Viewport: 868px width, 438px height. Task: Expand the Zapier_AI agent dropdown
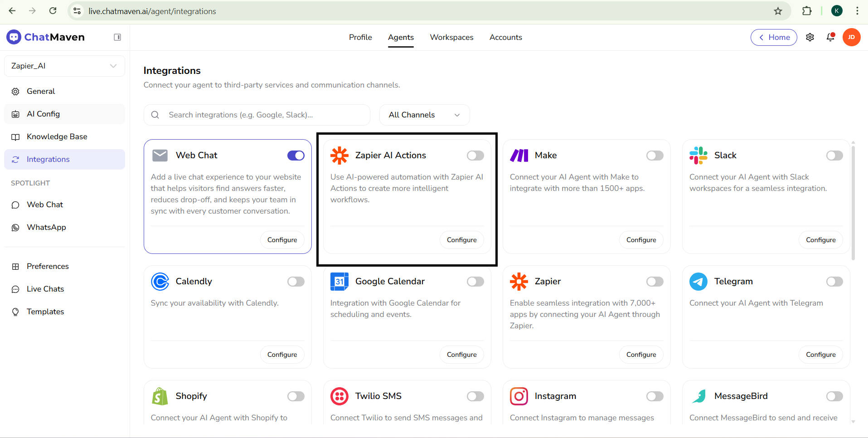tap(64, 66)
